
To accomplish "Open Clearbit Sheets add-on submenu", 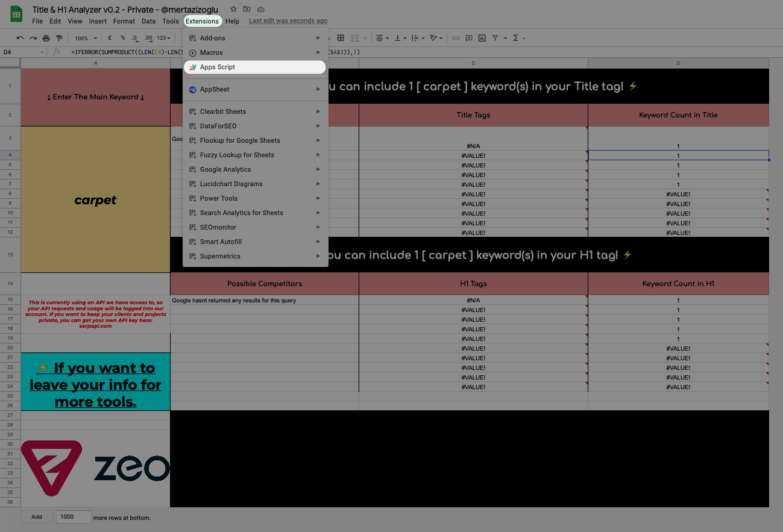I will tap(256, 111).
